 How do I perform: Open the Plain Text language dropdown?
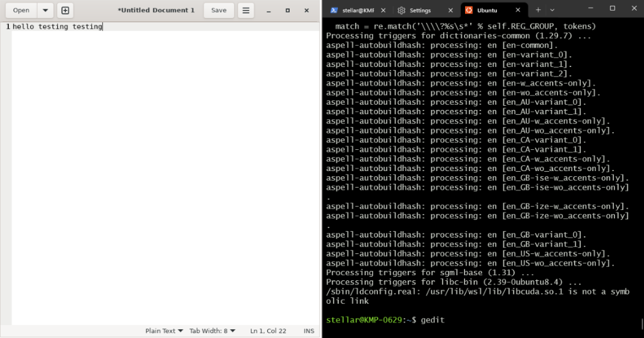coord(164,330)
